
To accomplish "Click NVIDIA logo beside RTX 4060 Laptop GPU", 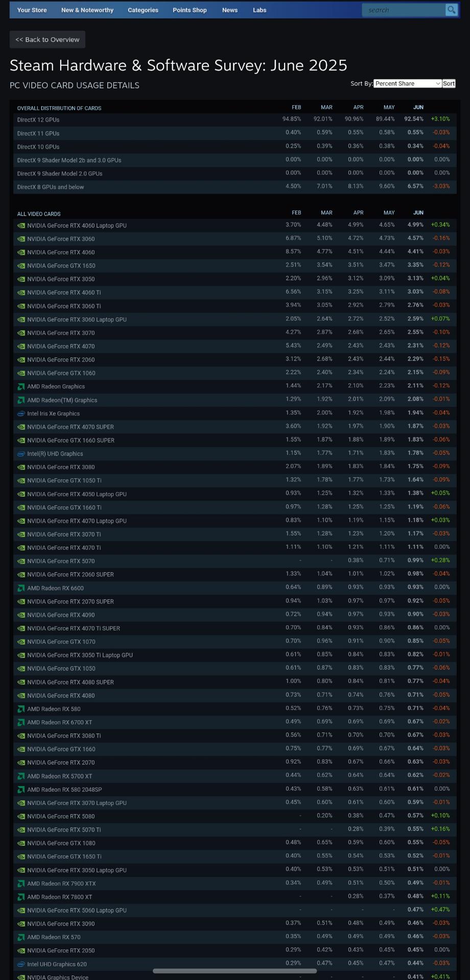I will pos(21,226).
